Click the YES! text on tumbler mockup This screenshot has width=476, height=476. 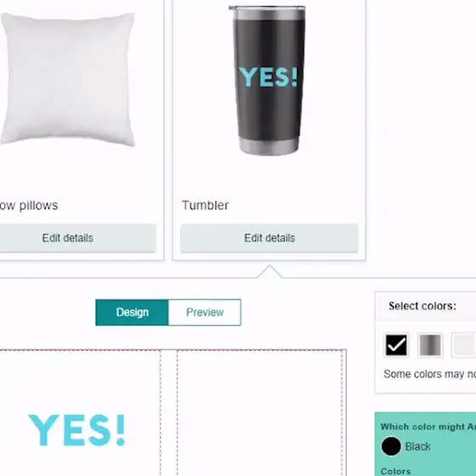(268, 77)
